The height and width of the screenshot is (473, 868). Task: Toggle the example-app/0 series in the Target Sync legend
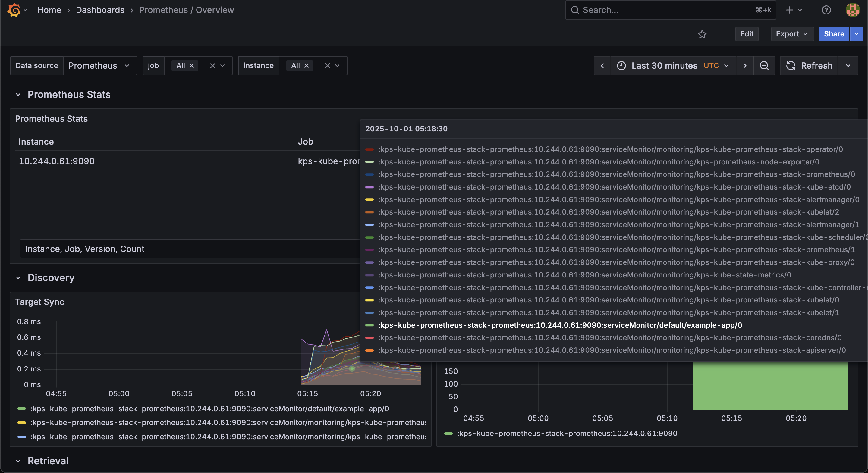[x=209, y=409]
